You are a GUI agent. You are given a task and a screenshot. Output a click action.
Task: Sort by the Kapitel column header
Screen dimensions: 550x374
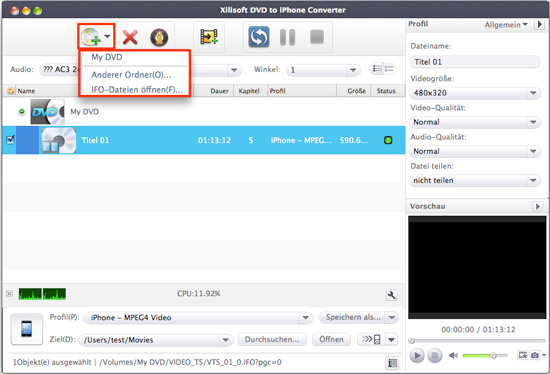249,91
